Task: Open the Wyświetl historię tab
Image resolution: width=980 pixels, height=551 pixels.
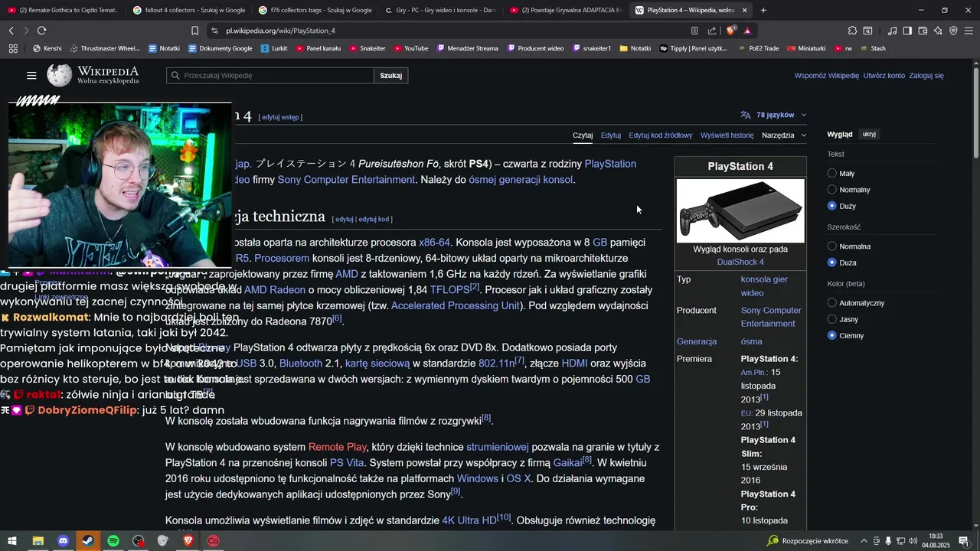Action: (727, 135)
